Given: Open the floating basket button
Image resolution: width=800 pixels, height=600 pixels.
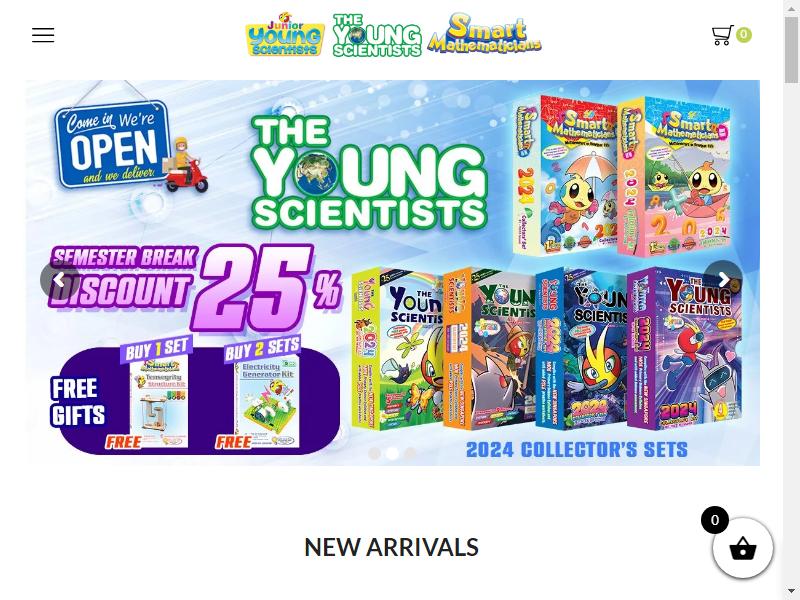Looking at the screenshot, I should (742, 548).
